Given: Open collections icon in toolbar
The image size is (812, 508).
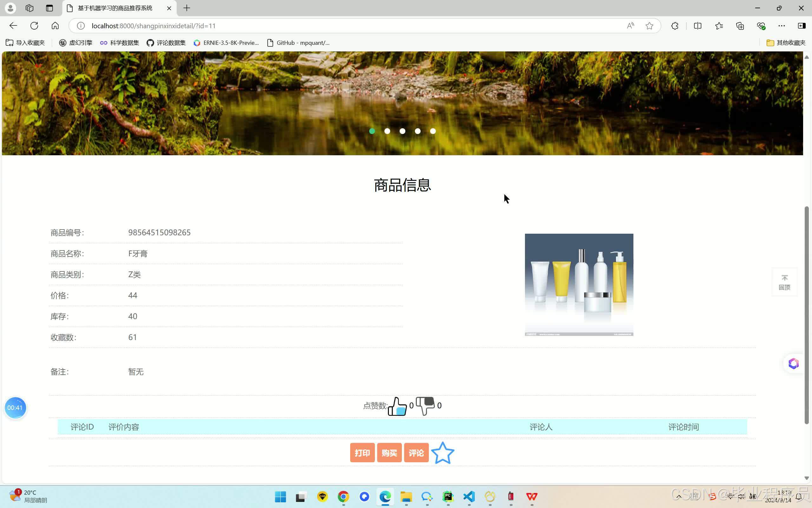Looking at the screenshot, I should click(740, 26).
